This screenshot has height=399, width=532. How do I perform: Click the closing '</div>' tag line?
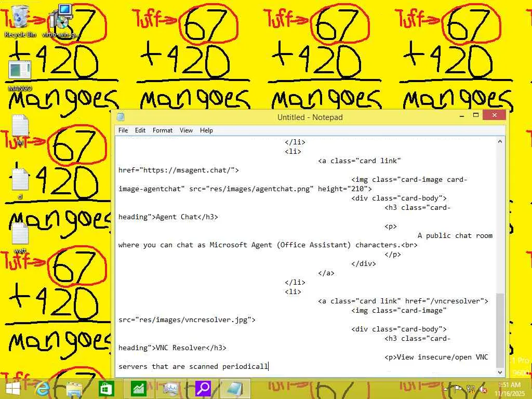pos(363,263)
